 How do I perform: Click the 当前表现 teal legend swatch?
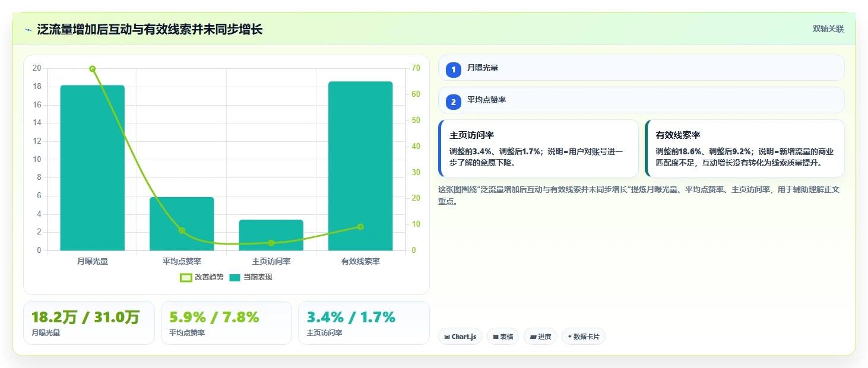pos(235,277)
